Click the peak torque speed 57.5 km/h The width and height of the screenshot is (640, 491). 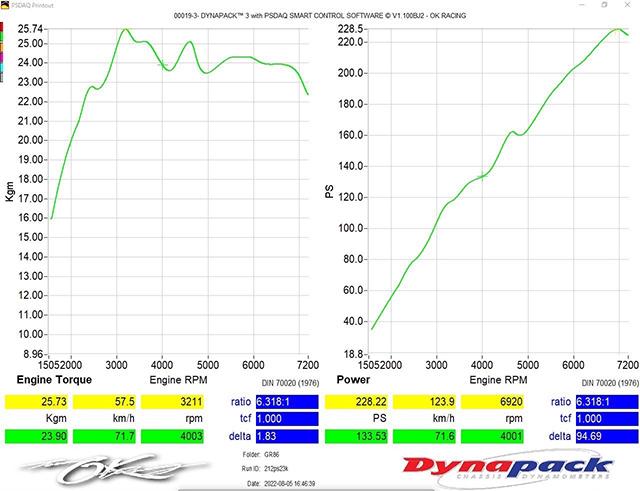104,402
